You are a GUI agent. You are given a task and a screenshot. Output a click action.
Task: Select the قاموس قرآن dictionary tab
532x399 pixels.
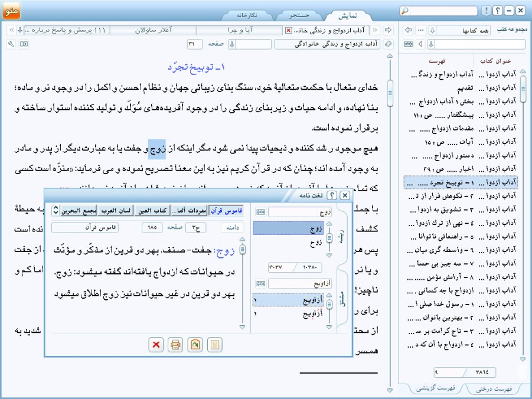[226, 211]
